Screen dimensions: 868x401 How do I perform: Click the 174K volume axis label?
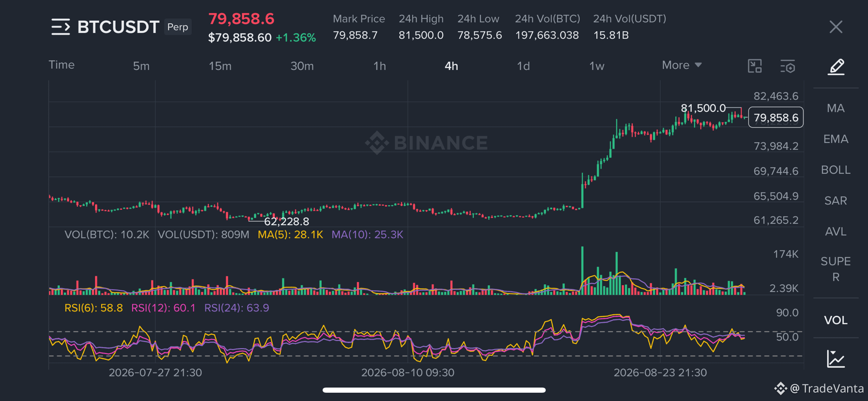coord(786,254)
